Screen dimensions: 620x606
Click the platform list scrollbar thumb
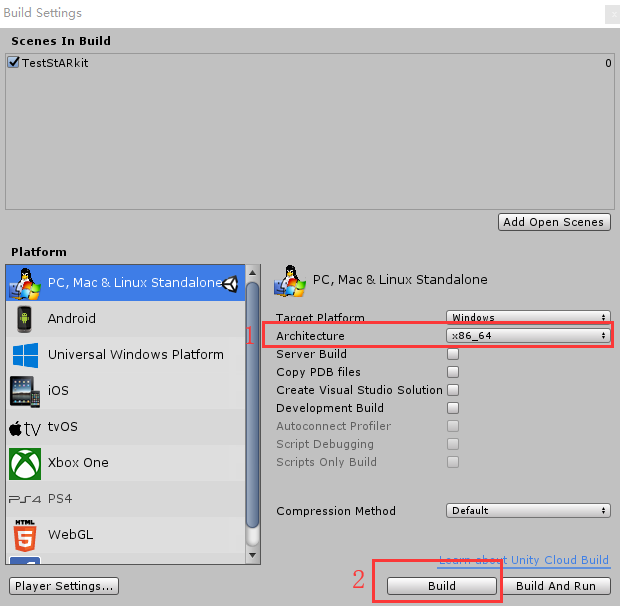tap(252, 405)
